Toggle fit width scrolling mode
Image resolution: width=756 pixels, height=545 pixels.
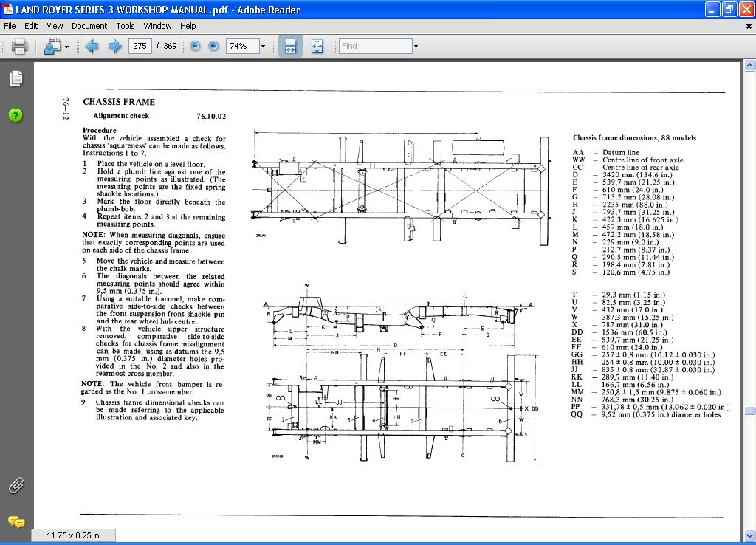290,46
